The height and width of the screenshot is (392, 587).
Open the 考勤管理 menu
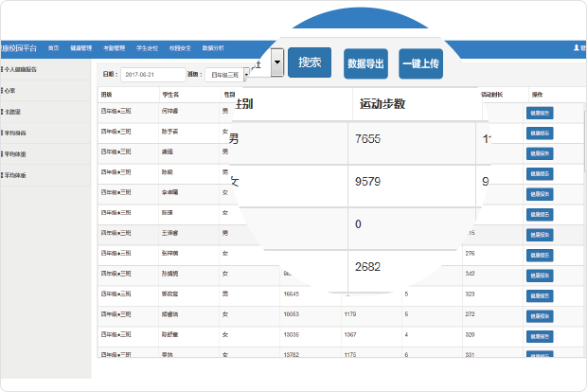click(x=114, y=47)
